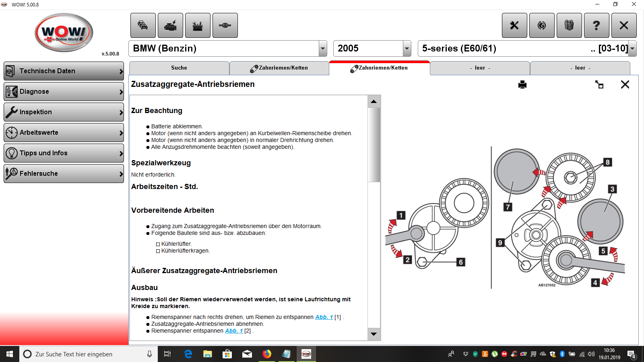Open help with question mark button
The width and height of the screenshot is (644, 362).
tap(597, 25)
